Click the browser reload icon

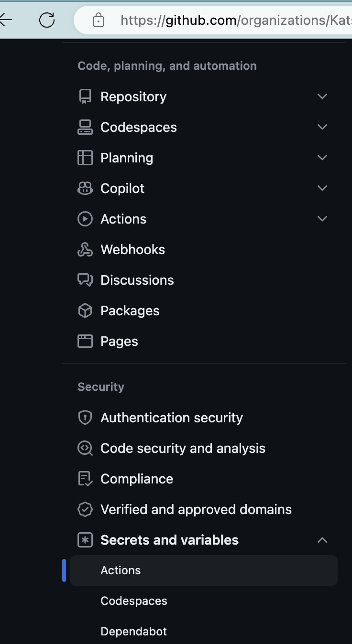[x=47, y=20]
